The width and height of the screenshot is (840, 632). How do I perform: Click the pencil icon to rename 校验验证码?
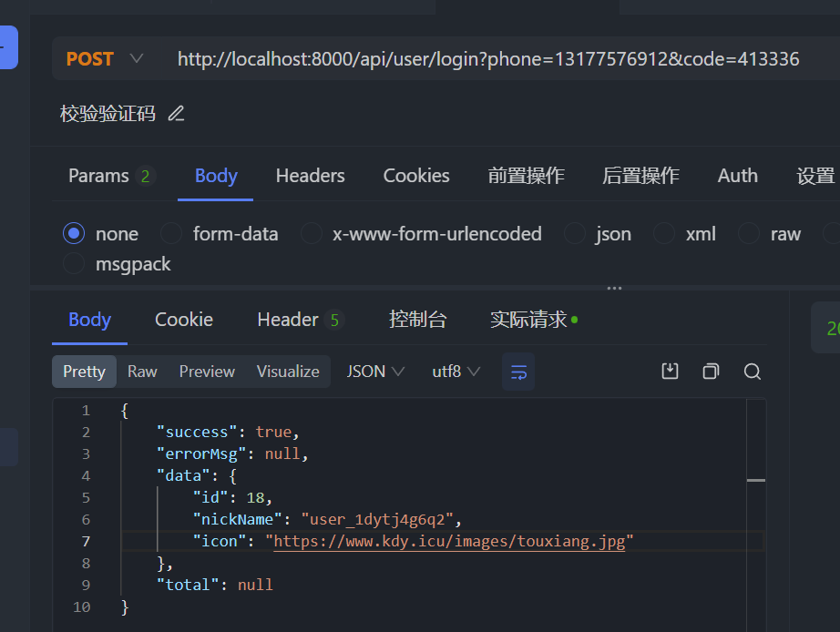coord(177,114)
